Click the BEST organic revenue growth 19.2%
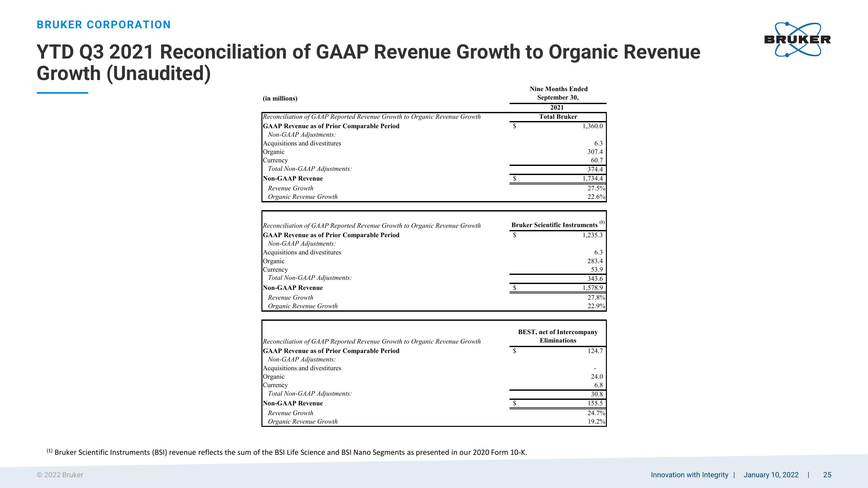 [596, 421]
